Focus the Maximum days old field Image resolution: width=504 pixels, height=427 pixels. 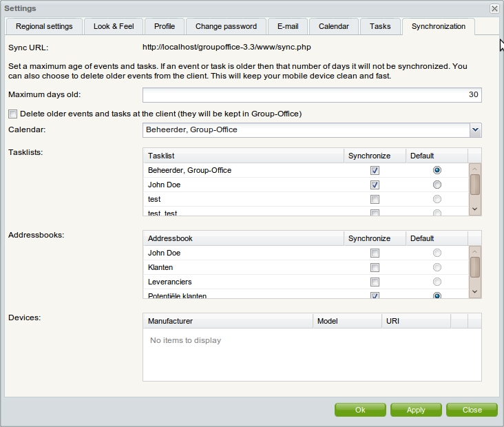[312, 95]
